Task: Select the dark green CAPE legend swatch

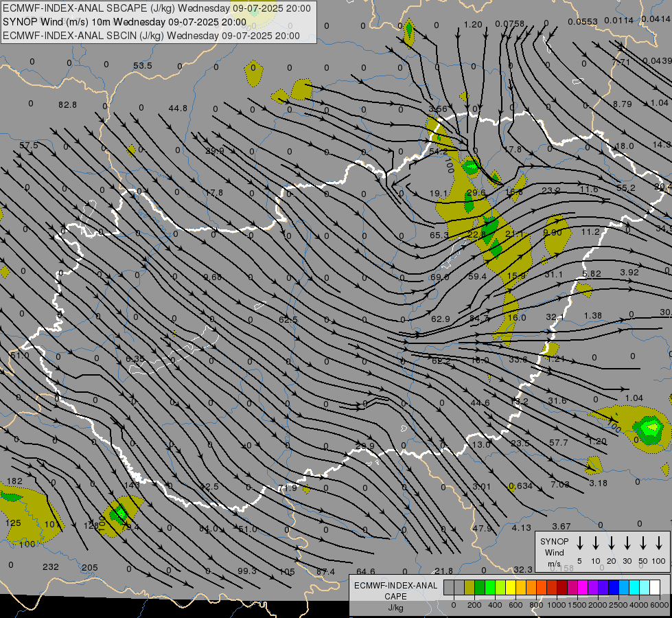Action: pos(480,588)
